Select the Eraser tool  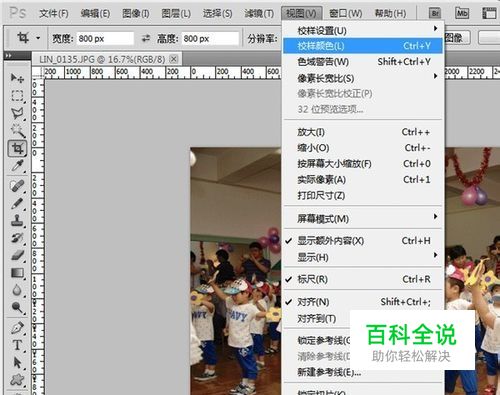(x=17, y=255)
